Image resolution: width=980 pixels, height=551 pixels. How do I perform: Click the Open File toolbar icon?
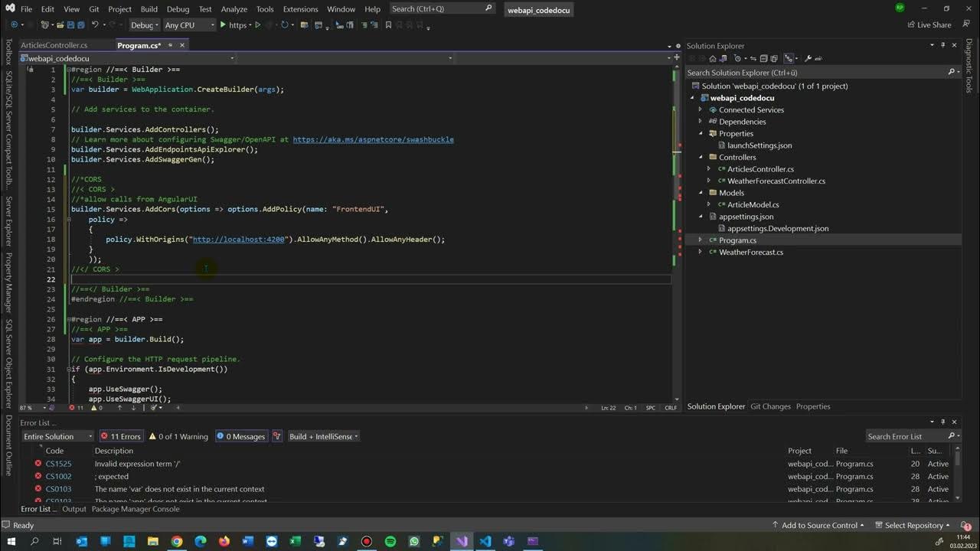click(60, 24)
